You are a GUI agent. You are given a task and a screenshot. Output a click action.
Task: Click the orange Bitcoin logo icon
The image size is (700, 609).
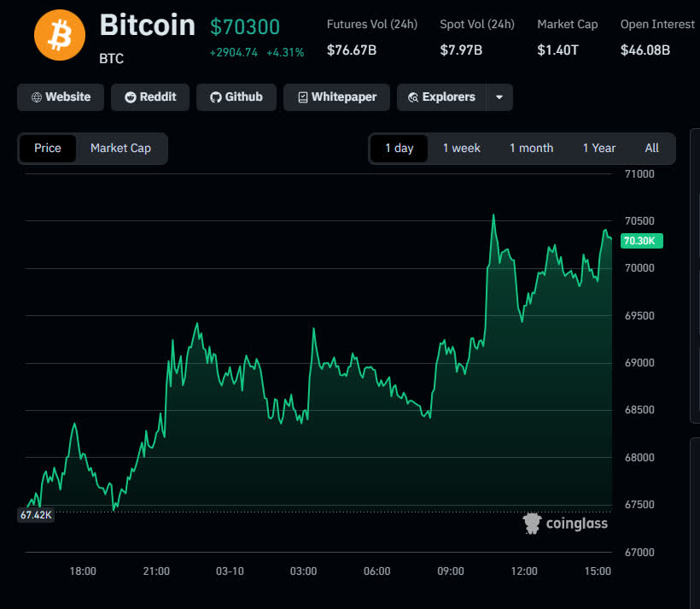coord(60,37)
